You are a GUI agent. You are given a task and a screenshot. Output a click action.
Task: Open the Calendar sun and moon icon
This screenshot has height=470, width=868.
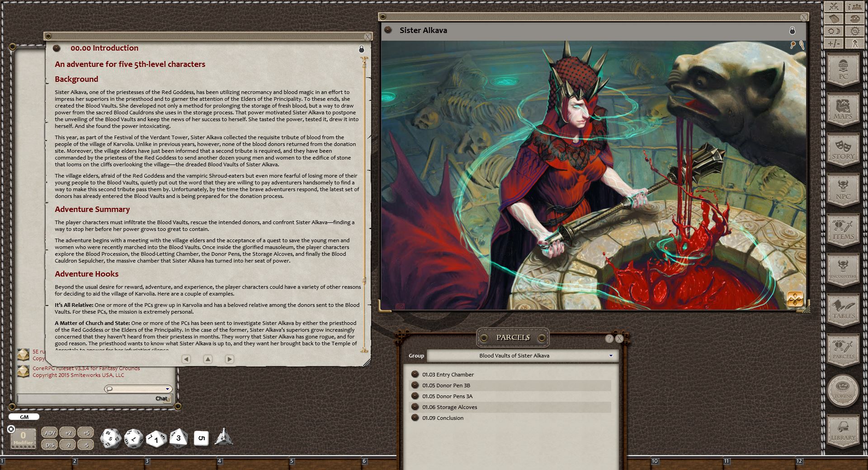coord(834,31)
